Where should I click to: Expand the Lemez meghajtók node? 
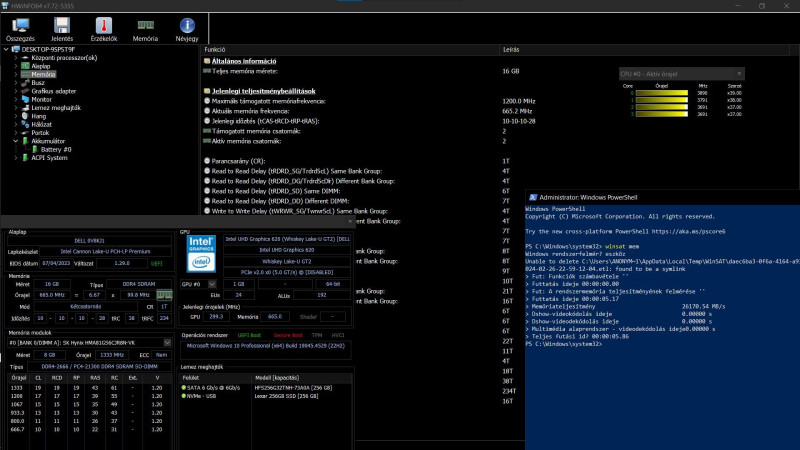pos(16,108)
